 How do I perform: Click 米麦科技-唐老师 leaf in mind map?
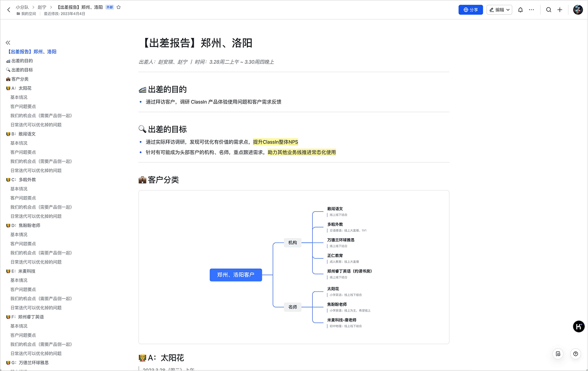click(342, 320)
